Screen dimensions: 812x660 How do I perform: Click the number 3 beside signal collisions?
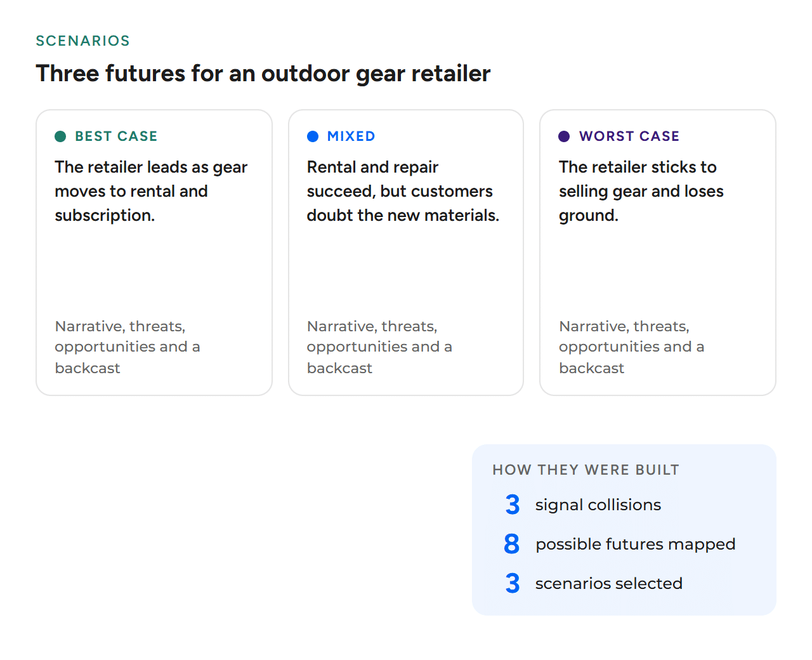tap(513, 505)
